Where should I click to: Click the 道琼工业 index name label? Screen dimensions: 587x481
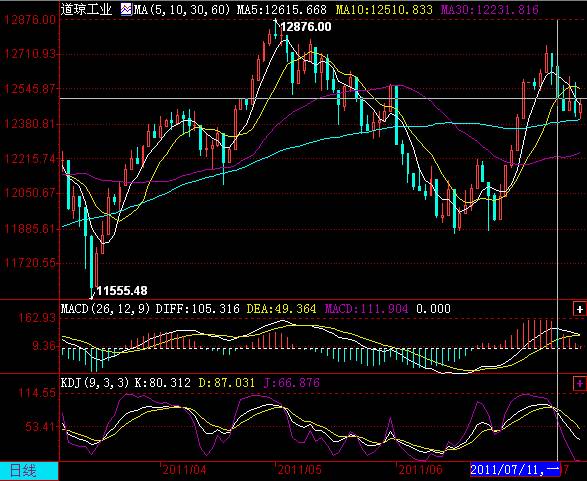pos(86,9)
